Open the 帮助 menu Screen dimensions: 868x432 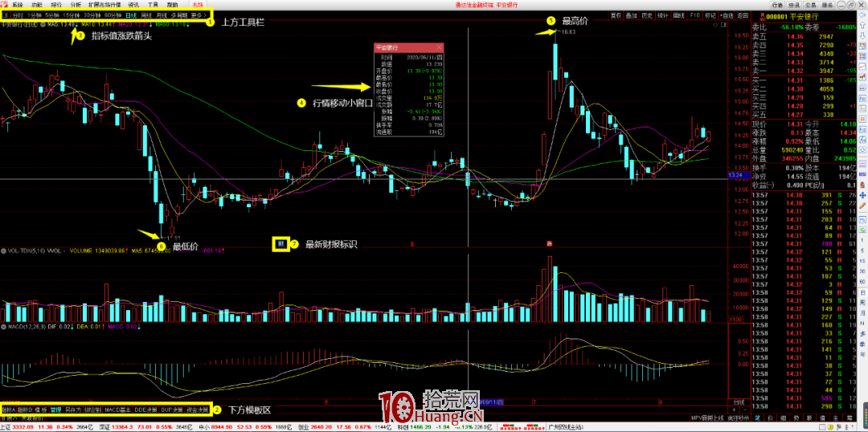[172, 5]
